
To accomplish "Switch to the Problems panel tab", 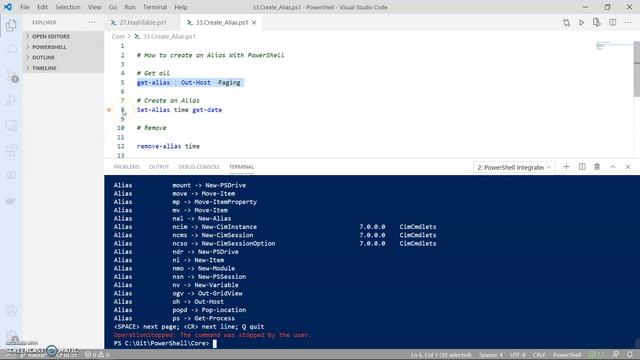I will click(127, 167).
